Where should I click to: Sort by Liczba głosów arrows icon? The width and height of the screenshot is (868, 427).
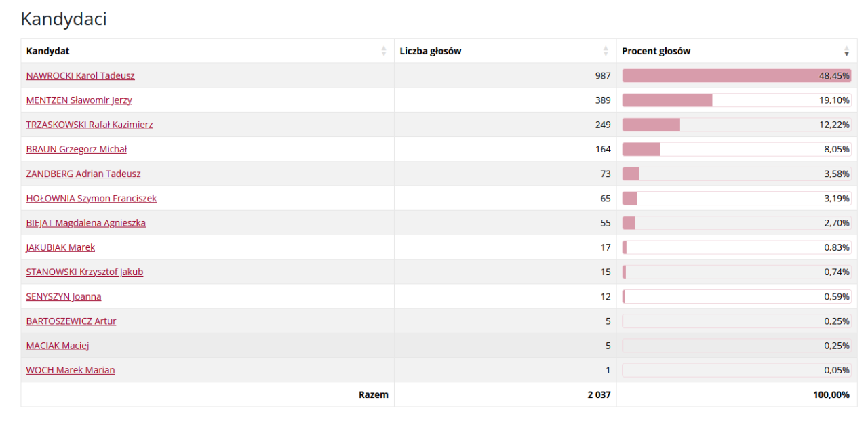606,51
